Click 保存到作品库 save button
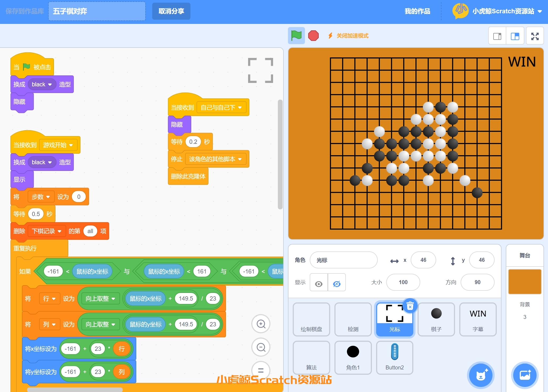 25,11
